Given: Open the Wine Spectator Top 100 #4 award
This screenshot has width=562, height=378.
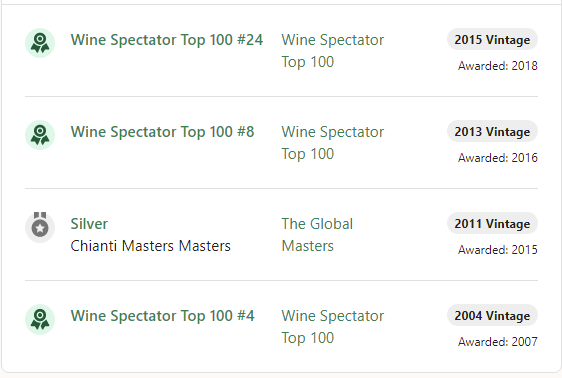Looking at the screenshot, I should [x=162, y=316].
